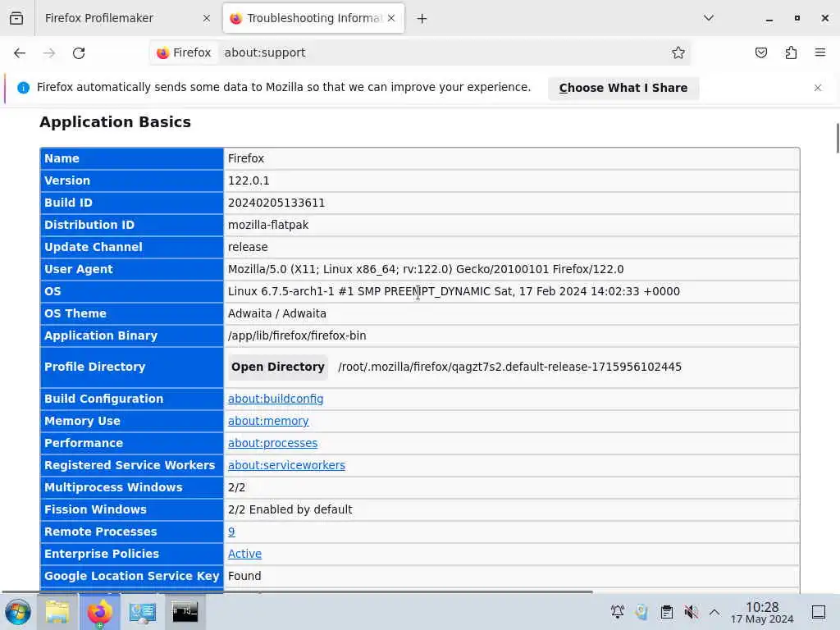This screenshot has height=630, width=840.
Task: Select Google Location Service Key Found value
Action: (x=244, y=576)
